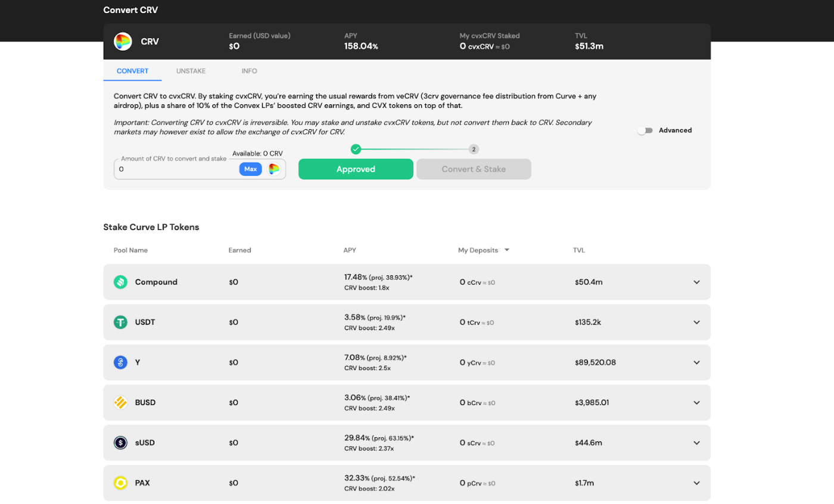Image resolution: width=834 pixels, height=504 pixels.
Task: Click the Compound pool icon
Action: tap(121, 282)
